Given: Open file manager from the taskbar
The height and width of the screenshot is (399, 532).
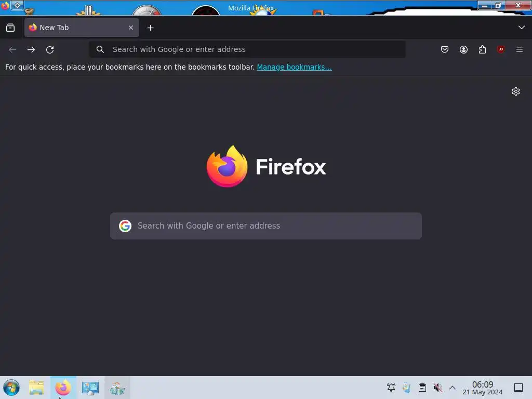Looking at the screenshot, I should [36, 388].
